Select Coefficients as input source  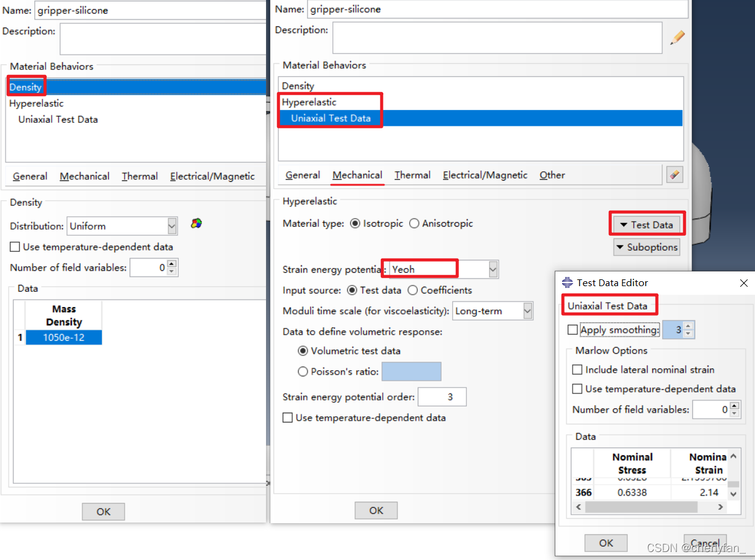[413, 290]
